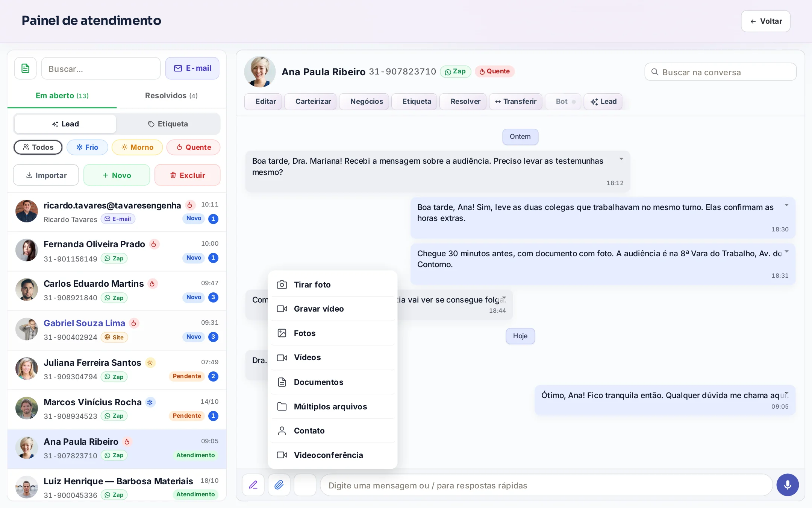812x508 pixels.
Task: Click the message input field
Action: click(546, 485)
